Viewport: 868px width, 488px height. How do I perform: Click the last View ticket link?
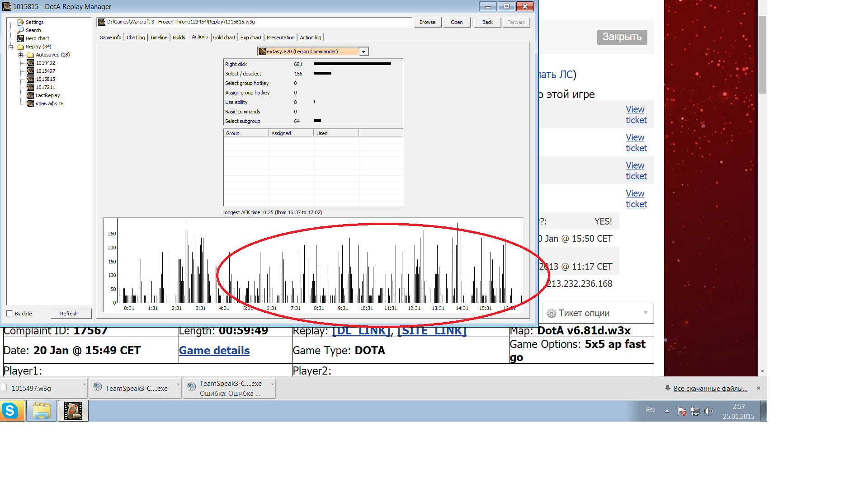(636, 199)
